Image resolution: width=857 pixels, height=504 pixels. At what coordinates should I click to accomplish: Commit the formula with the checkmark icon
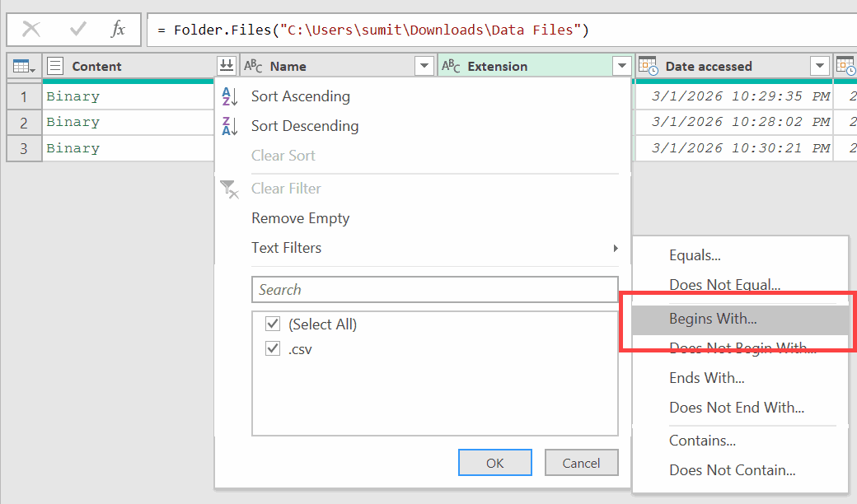pos(76,29)
